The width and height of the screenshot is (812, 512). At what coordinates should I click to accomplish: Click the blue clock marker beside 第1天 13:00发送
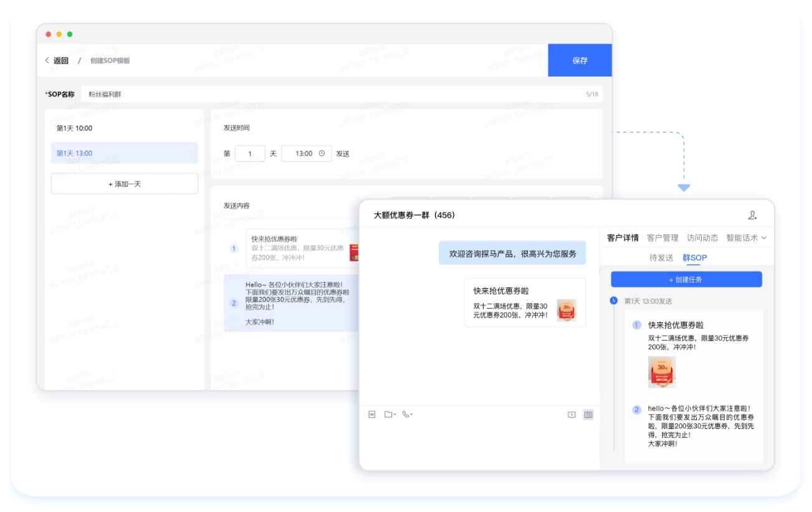[x=614, y=301]
